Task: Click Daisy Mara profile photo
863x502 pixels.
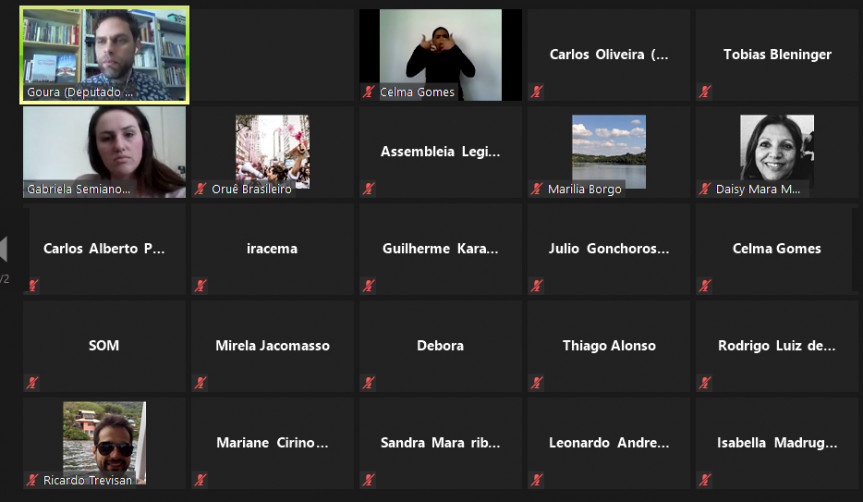Action: click(777, 148)
